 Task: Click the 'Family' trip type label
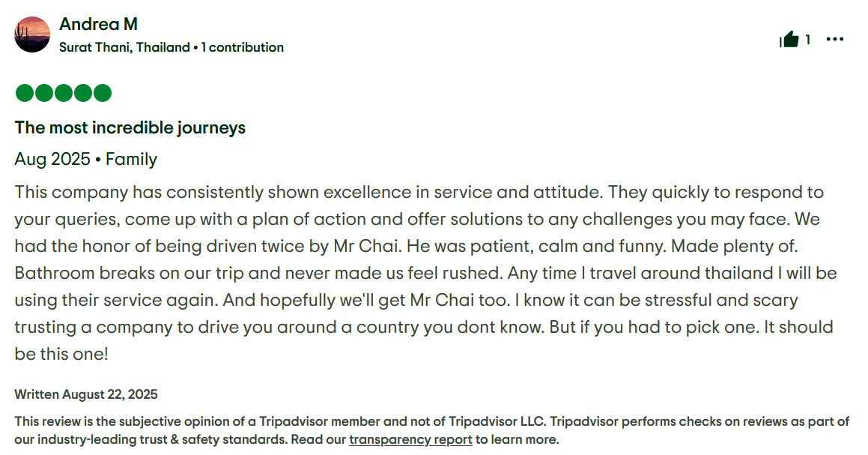(x=131, y=159)
